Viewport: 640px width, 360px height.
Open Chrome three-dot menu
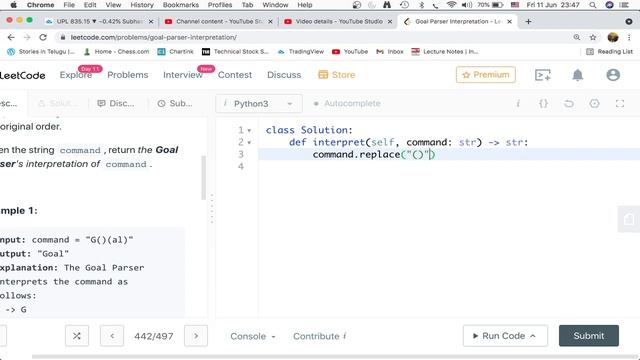(629, 37)
